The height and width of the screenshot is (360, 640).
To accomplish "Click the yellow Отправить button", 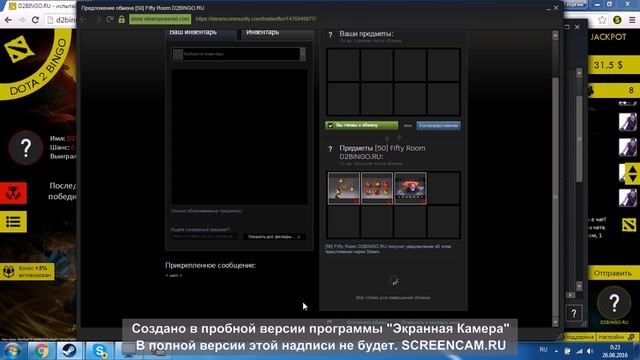I will [x=613, y=273].
